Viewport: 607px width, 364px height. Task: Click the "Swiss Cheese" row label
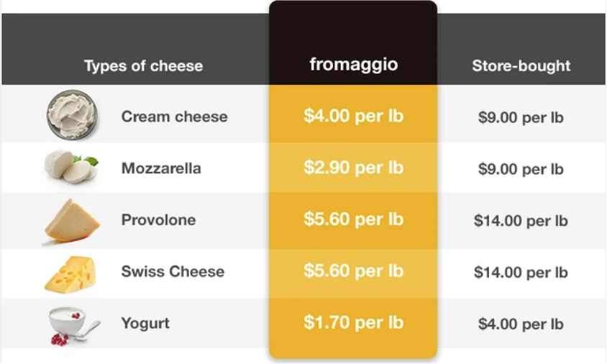point(173,272)
